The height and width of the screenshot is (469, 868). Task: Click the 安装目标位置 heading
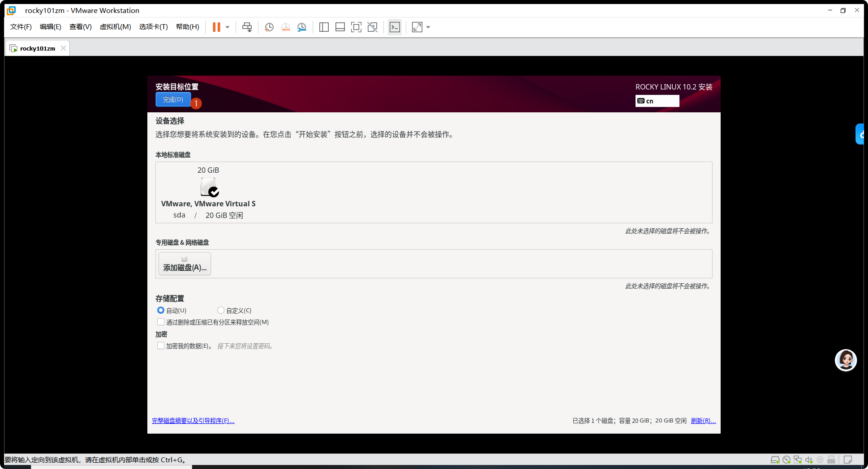coord(177,87)
